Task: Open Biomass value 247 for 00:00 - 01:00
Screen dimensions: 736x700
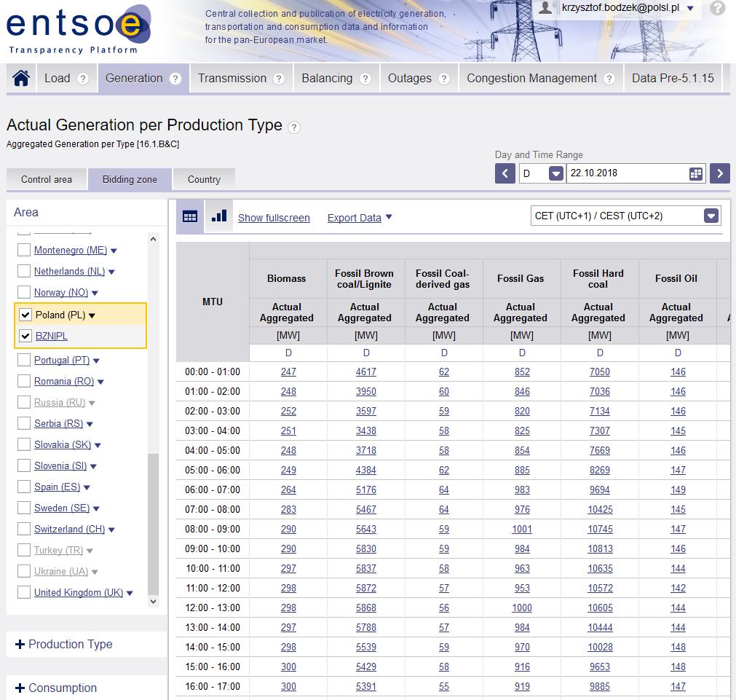Action: 288,371
